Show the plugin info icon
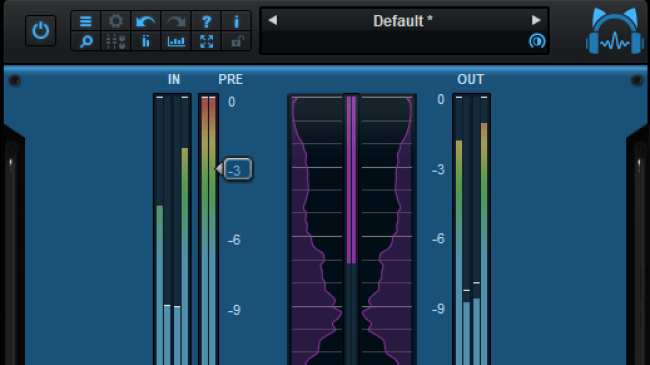This screenshot has width=650, height=365. [x=236, y=21]
